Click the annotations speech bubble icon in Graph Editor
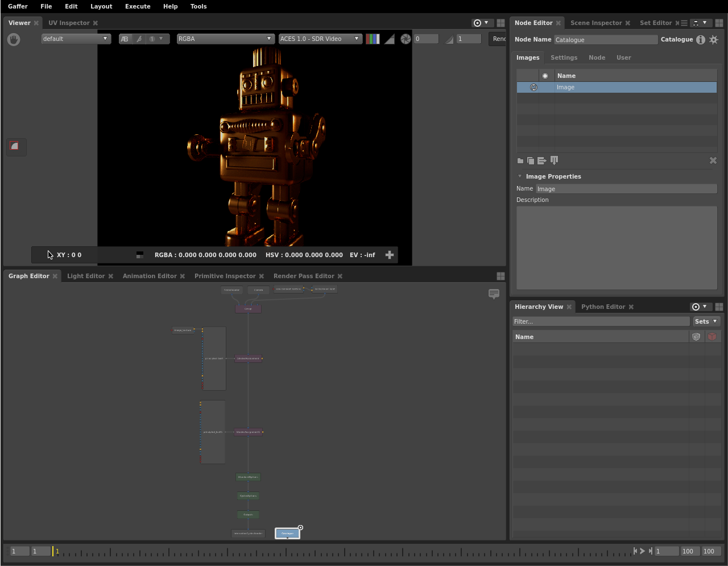728x566 pixels. coord(494,294)
